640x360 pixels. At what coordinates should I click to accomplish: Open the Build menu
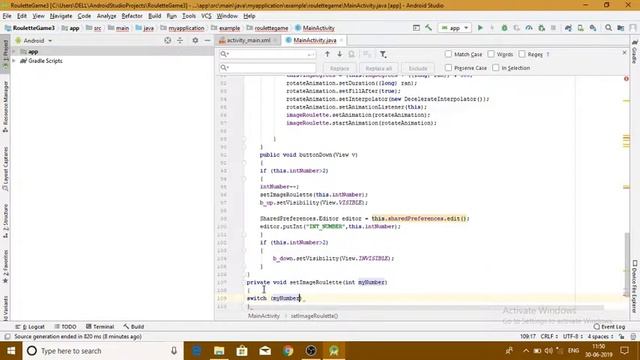154,16
